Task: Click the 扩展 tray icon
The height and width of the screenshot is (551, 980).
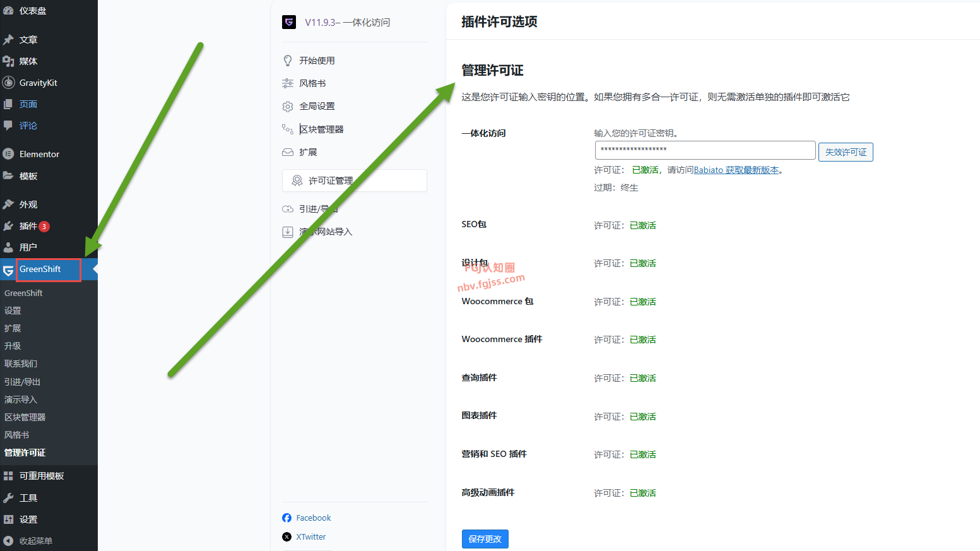Action: point(288,152)
